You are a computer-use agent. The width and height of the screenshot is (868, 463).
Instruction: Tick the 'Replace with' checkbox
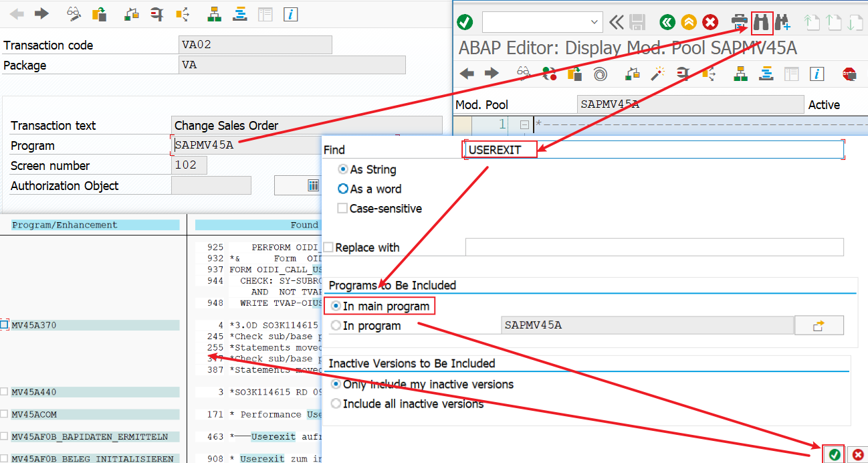click(328, 248)
